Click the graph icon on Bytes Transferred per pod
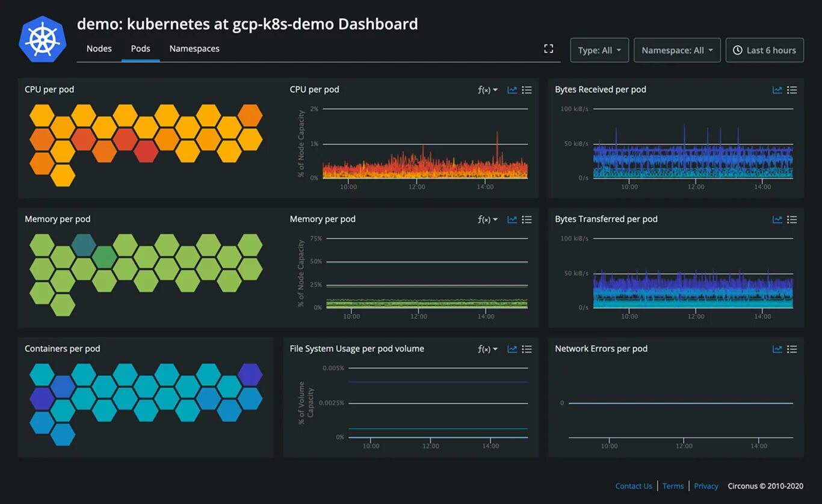This screenshot has width=822, height=504. coord(777,220)
